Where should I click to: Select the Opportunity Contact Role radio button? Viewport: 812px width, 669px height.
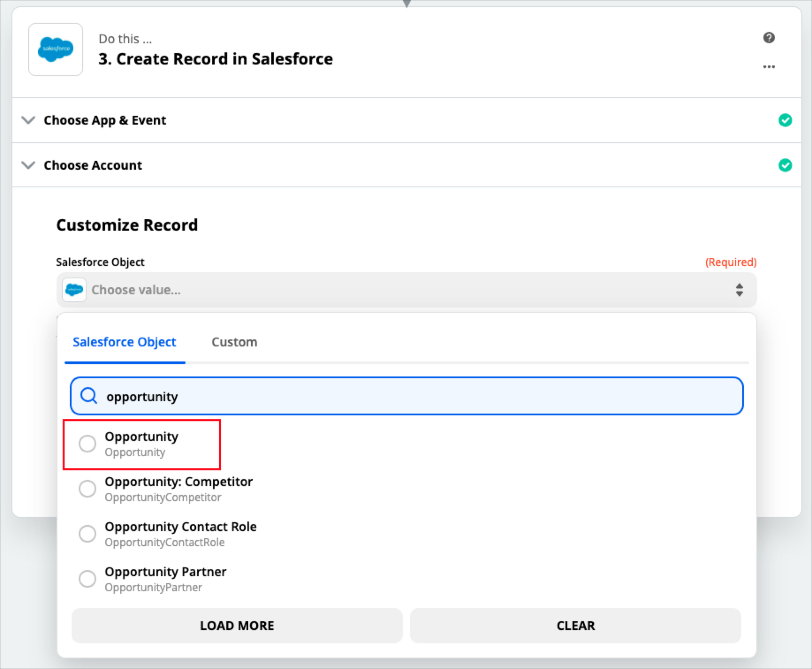pyautogui.click(x=87, y=534)
